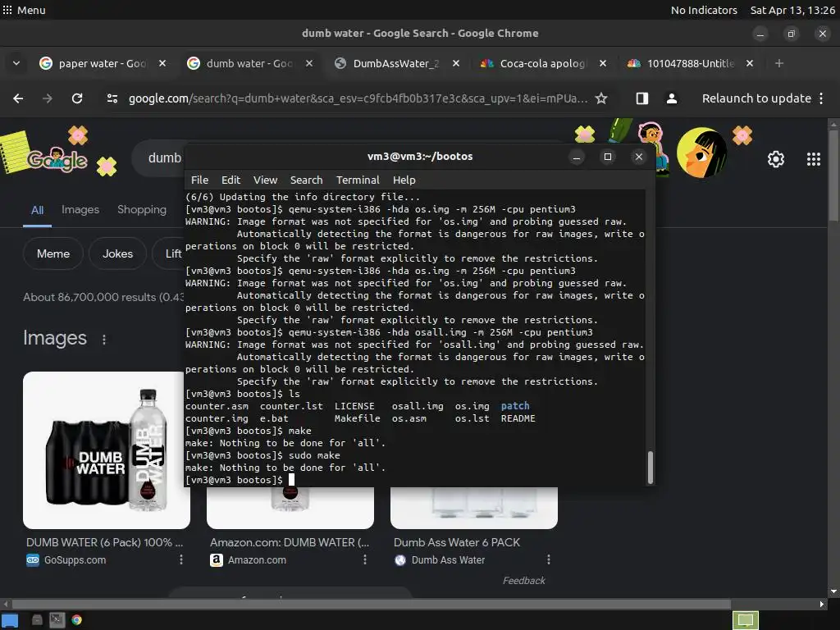Open site information icon in address bar
840x630 pixels.
click(x=112, y=98)
